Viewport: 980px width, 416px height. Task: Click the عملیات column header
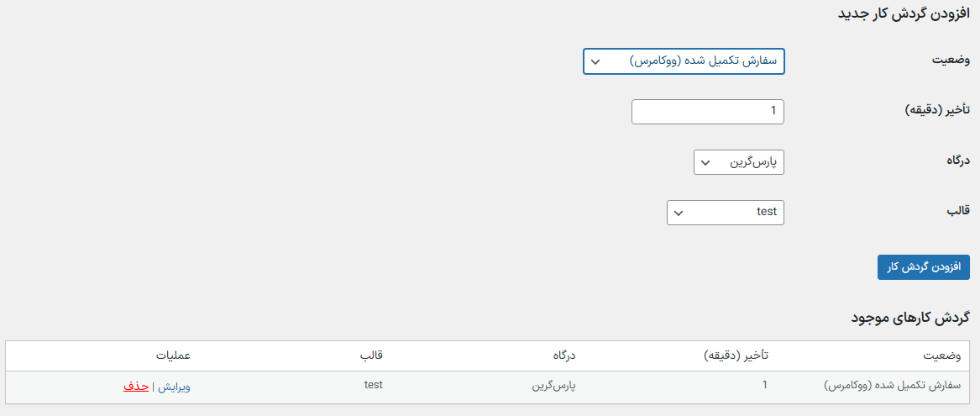[173, 355]
